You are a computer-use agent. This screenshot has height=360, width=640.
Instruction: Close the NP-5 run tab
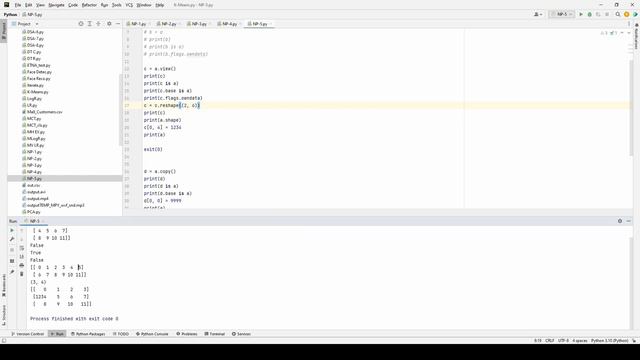pos(43,221)
